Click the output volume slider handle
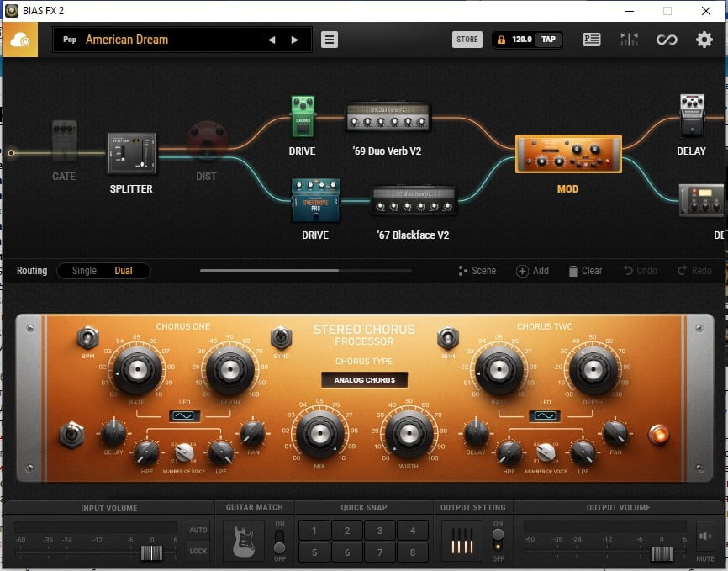 click(x=662, y=553)
